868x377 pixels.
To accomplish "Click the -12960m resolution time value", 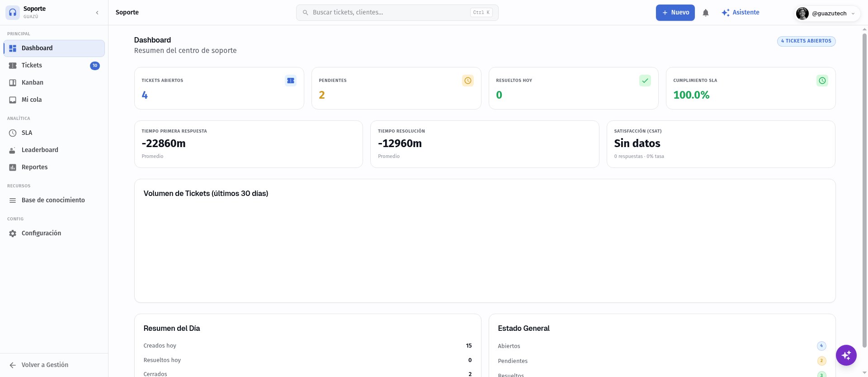I will (x=400, y=143).
